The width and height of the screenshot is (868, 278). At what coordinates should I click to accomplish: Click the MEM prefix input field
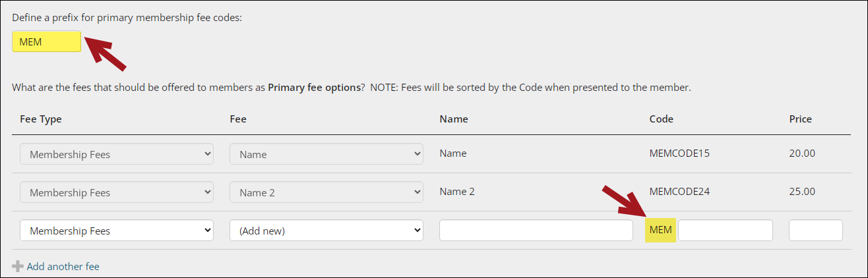[46, 42]
